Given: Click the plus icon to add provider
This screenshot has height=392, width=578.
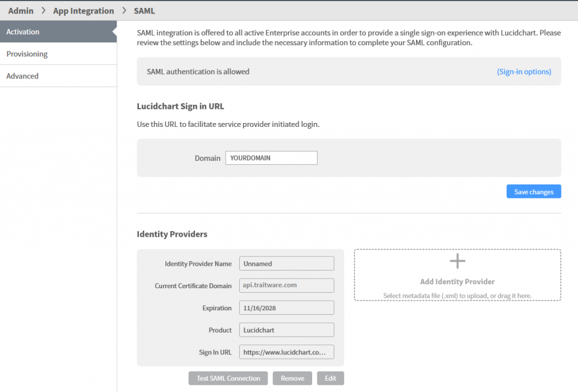Looking at the screenshot, I should tap(457, 261).
